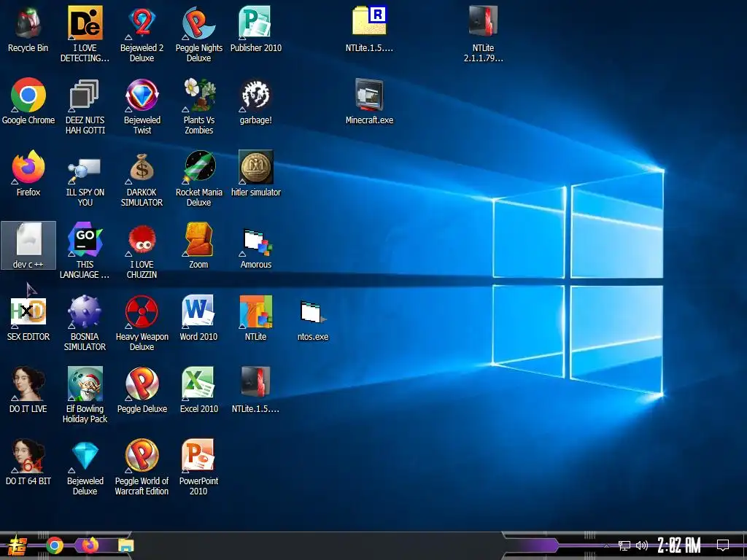Click Firefox pinned on the taskbar
The width and height of the screenshot is (747, 560).
(x=90, y=545)
